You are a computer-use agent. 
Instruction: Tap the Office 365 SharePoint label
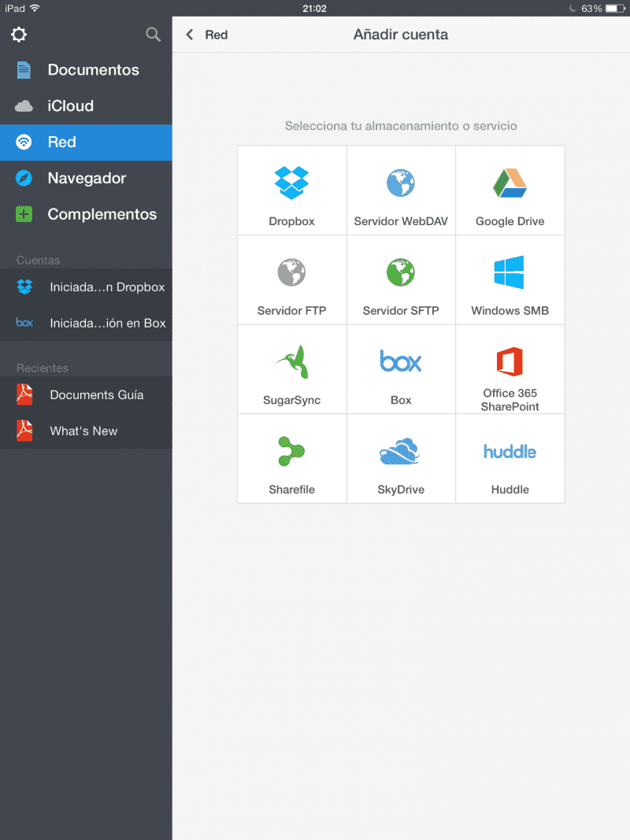510,400
